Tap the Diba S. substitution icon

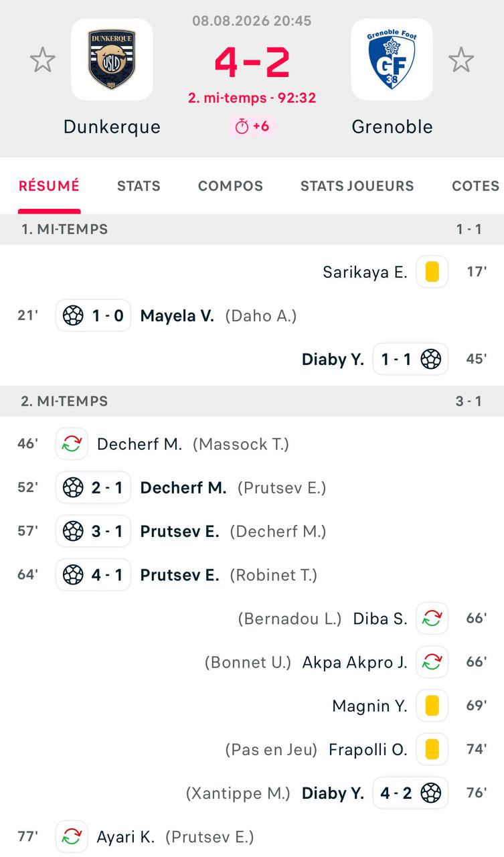432,619
